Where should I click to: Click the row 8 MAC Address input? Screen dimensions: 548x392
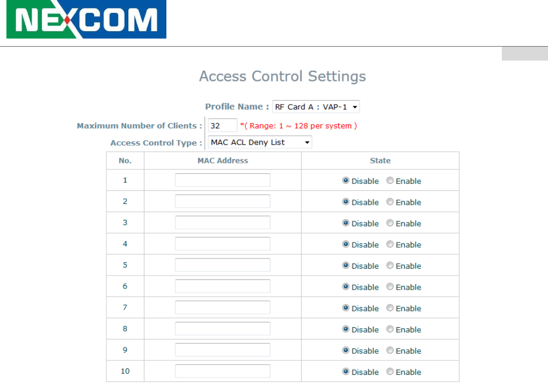click(x=222, y=329)
